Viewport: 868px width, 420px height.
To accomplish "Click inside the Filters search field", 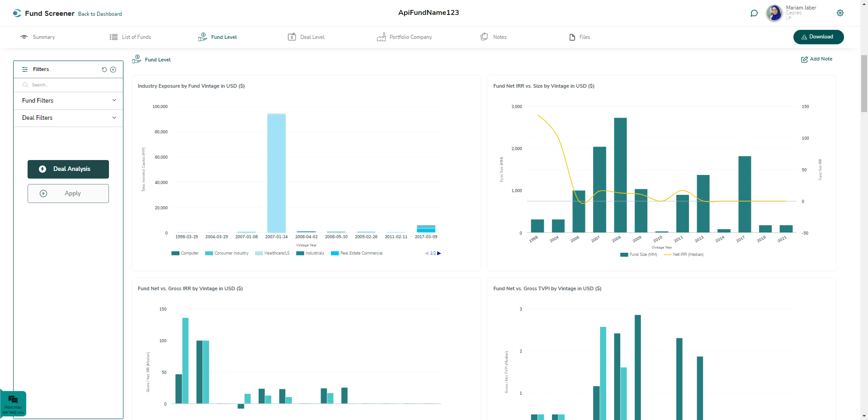I will [68, 85].
